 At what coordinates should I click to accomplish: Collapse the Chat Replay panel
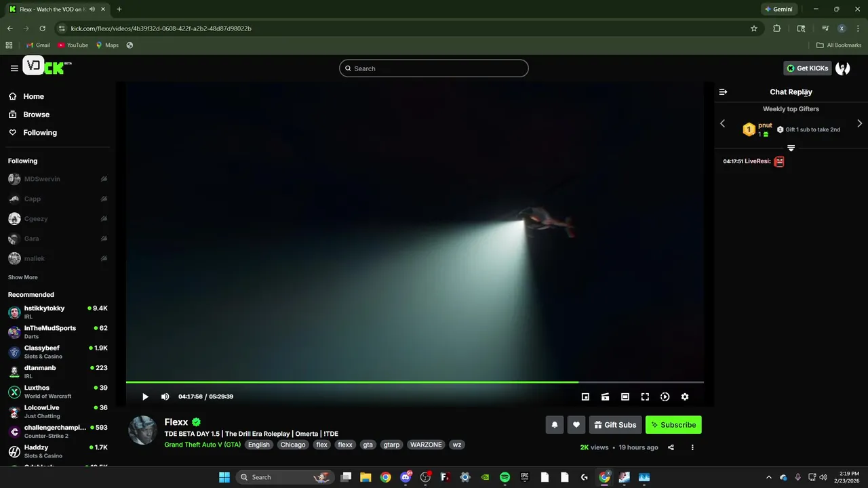pyautogui.click(x=723, y=91)
